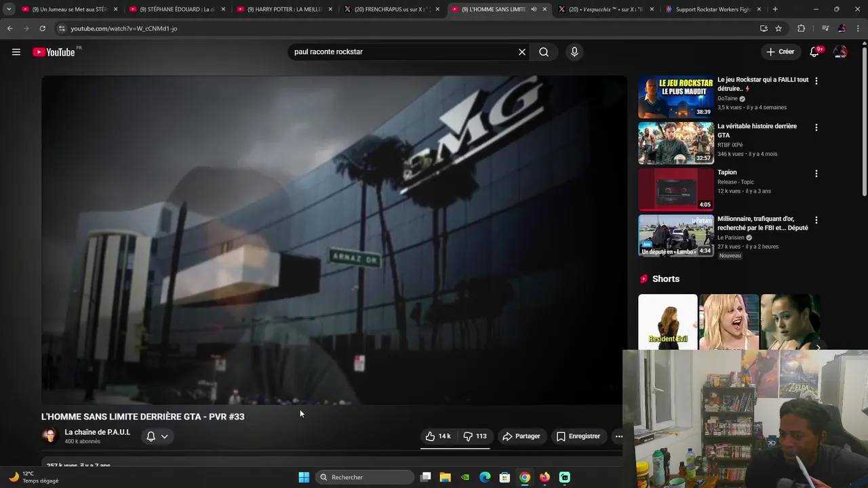The height and width of the screenshot is (488, 868).
Task: Open options for the 'Millionnaire' video
Action: click(816, 220)
